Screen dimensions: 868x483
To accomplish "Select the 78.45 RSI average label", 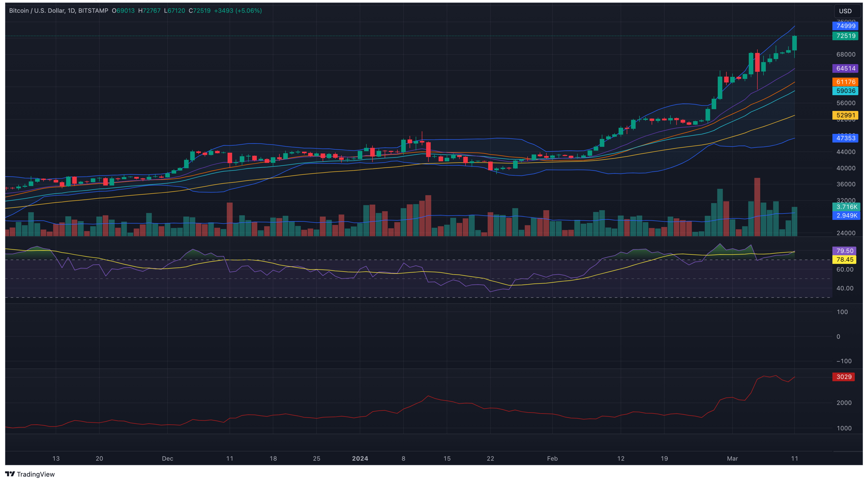I will 844,259.
